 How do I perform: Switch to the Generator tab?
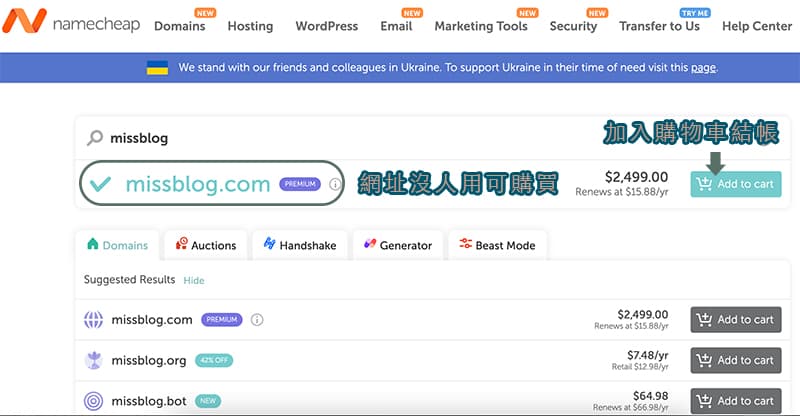(398, 245)
